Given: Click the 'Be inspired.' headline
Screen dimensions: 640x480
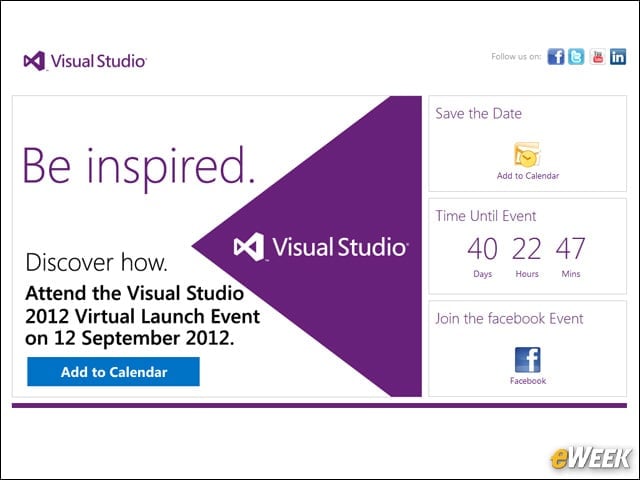Looking at the screenshot, I should (139, 167).
